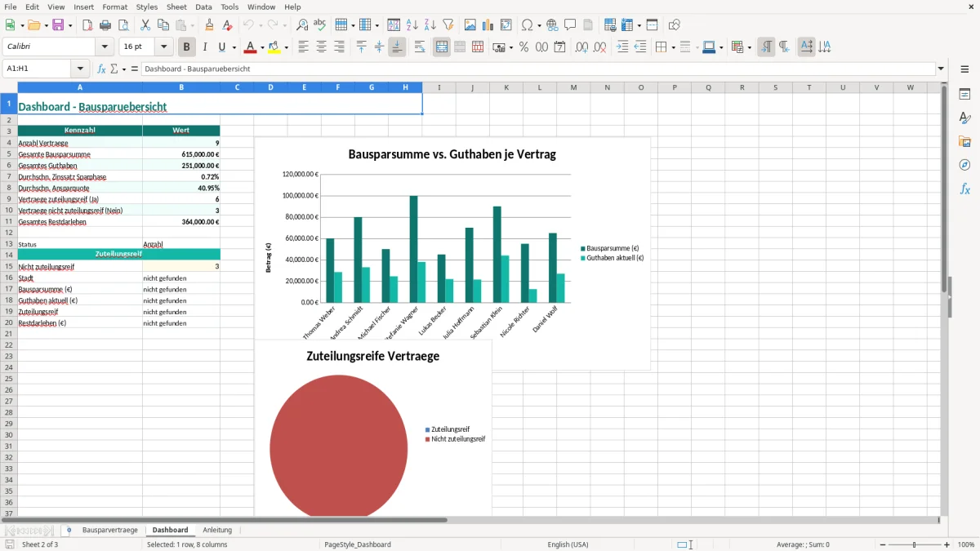Expand the formula bar arrow

pyautogui.click(x=941, y=69)
